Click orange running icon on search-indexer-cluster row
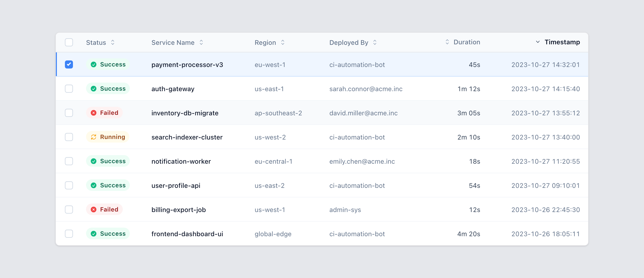 tap(94, 137)
